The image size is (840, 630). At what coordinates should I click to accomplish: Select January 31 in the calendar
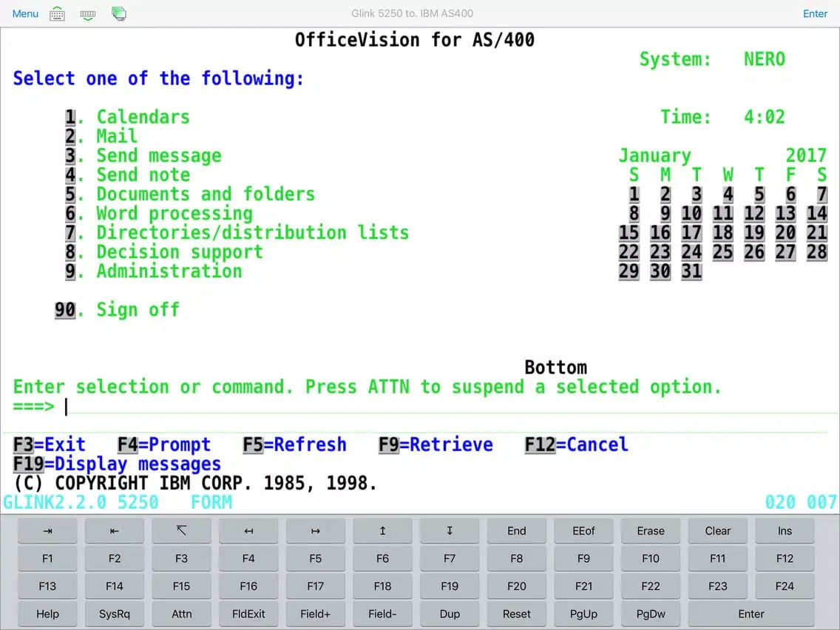tap(691, 271)
